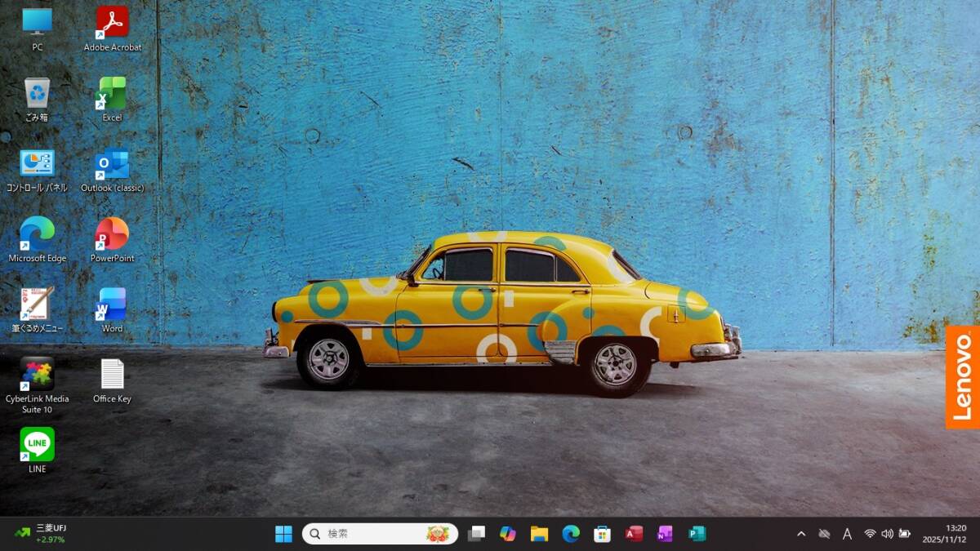The width and height of the screenshot is (980, 551).
Task: Toggle the IME input mode indicator A
Action: click(x=847, y=534)
